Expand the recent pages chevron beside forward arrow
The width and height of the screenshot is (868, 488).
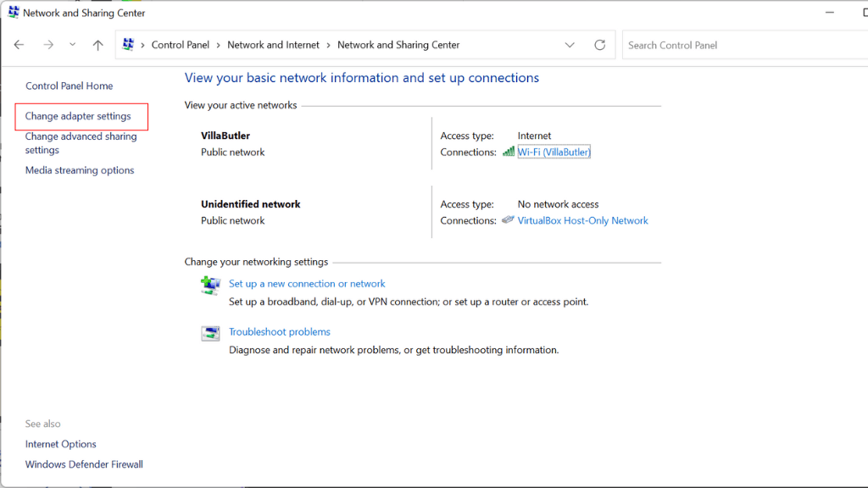[71, 44]
